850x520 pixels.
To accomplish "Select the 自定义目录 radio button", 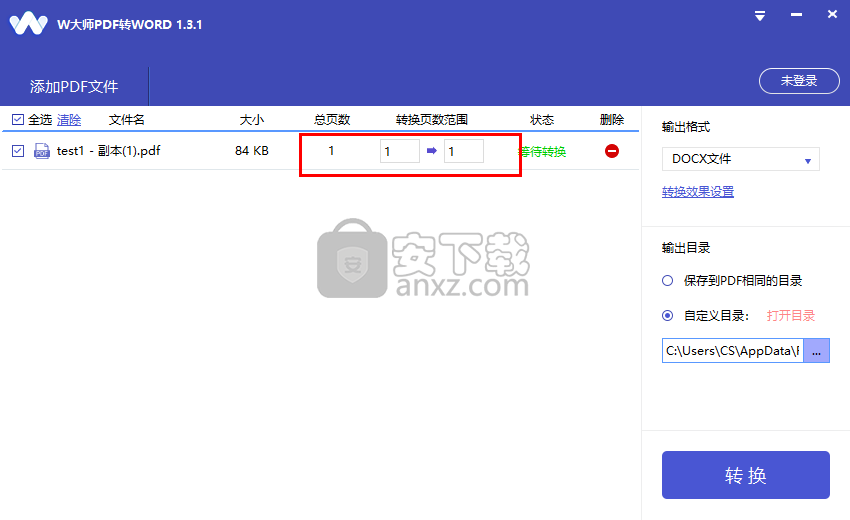I will [668, 316].
